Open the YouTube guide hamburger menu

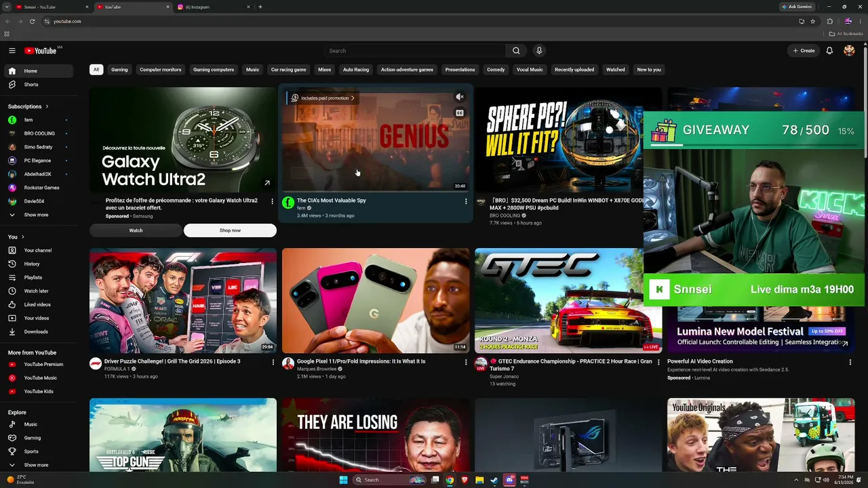(x=12, y=51)
